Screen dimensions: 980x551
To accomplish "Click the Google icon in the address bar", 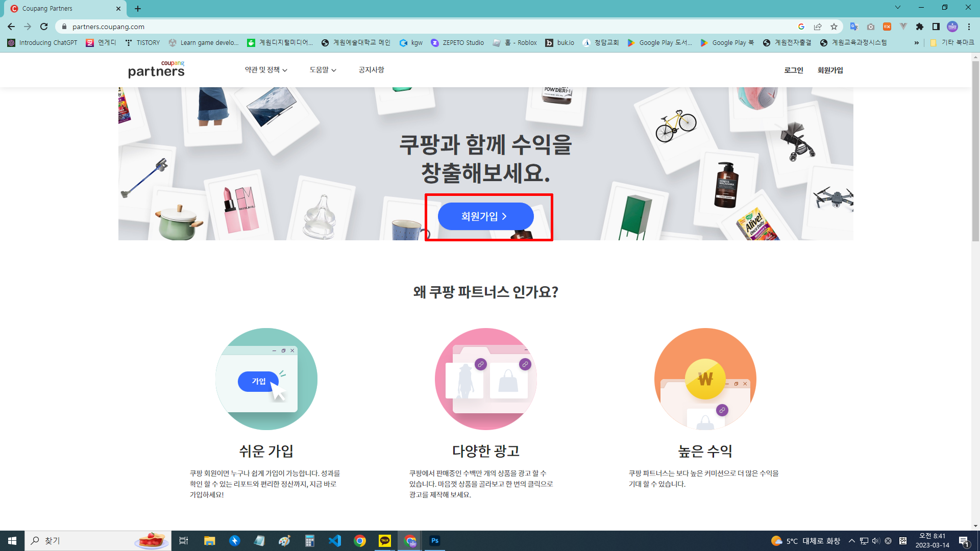I will 801,27.
